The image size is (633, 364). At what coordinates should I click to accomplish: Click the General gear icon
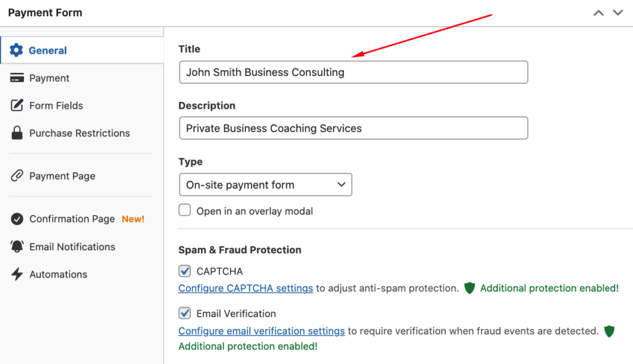[x=17, y=51]
